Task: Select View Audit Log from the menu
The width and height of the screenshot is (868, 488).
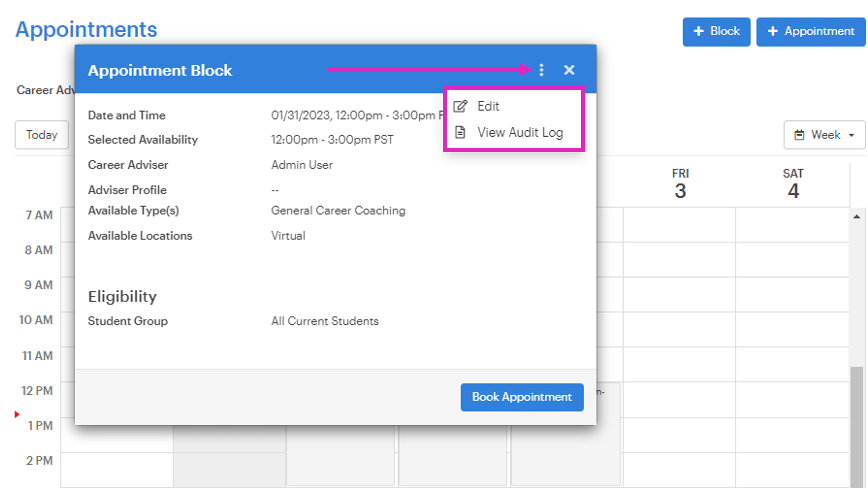Action: 521,132
